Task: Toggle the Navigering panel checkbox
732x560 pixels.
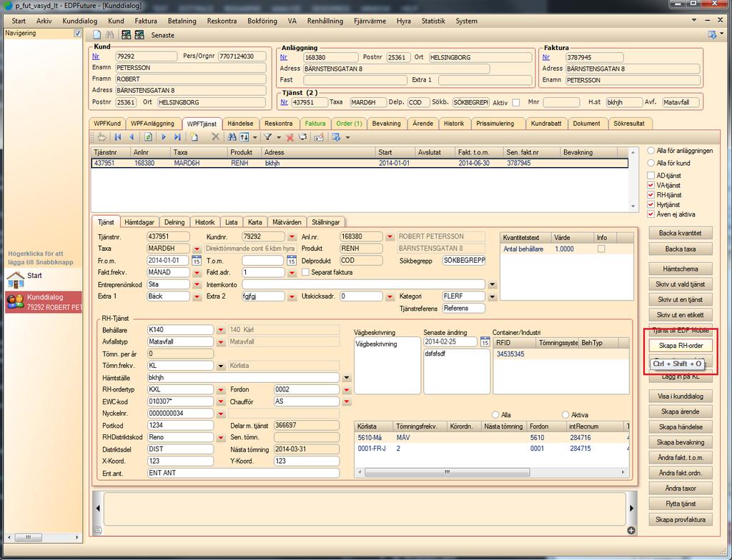Action: pyautogui.click(x=77, y=34)
